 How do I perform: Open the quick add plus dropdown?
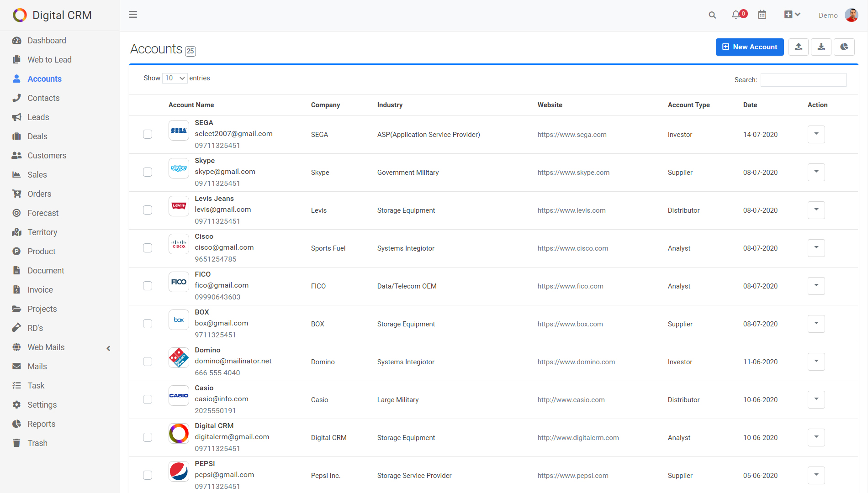tap(792, 15)
